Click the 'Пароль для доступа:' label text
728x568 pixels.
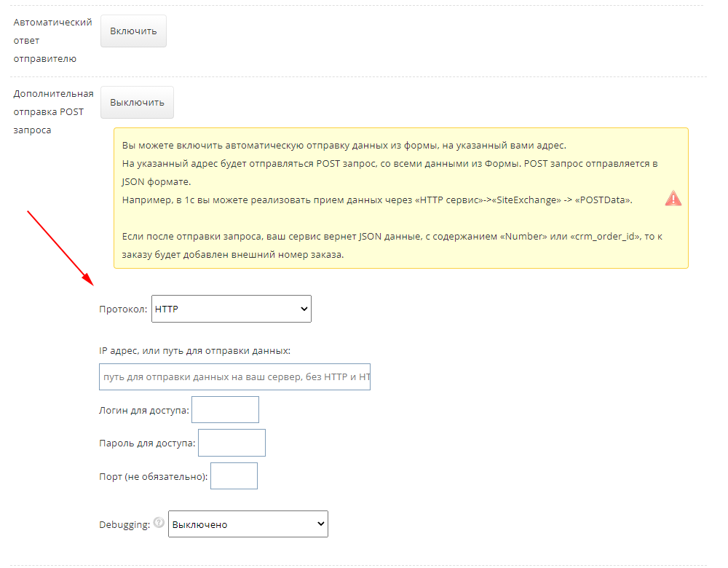click(x=147, y=443)
